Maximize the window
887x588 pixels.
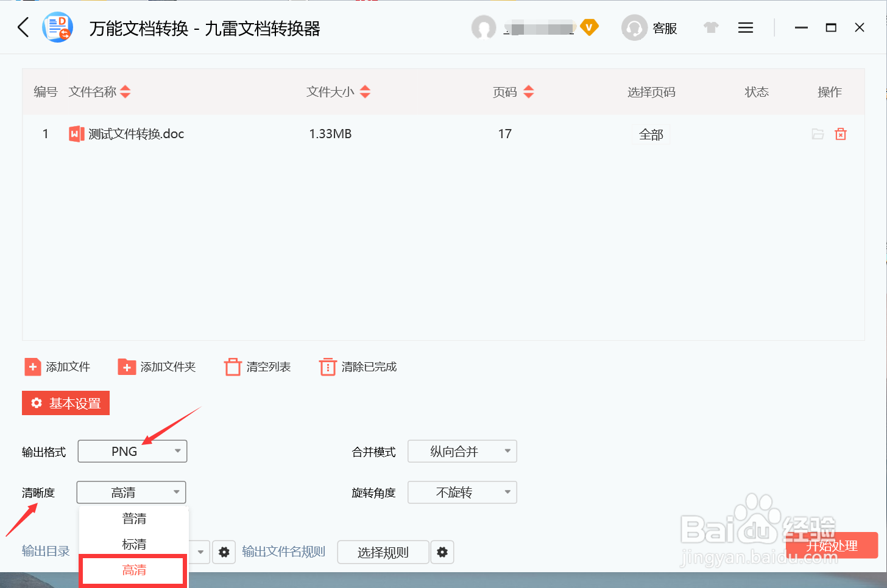click(x=831, y=28)
